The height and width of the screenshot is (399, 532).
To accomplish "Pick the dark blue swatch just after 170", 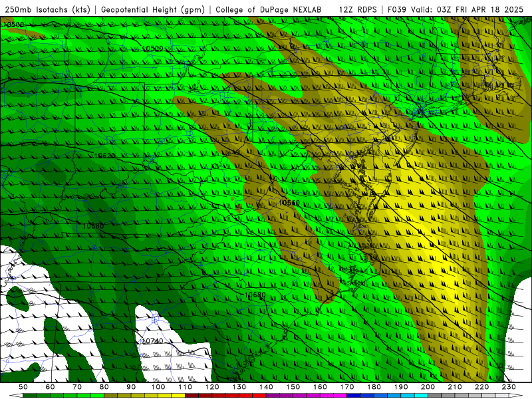I will pos(354,396).
